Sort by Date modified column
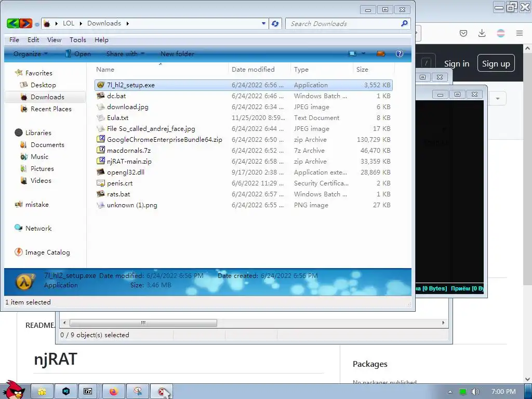Viewport: 532px width, 399px height. [260, 69]
